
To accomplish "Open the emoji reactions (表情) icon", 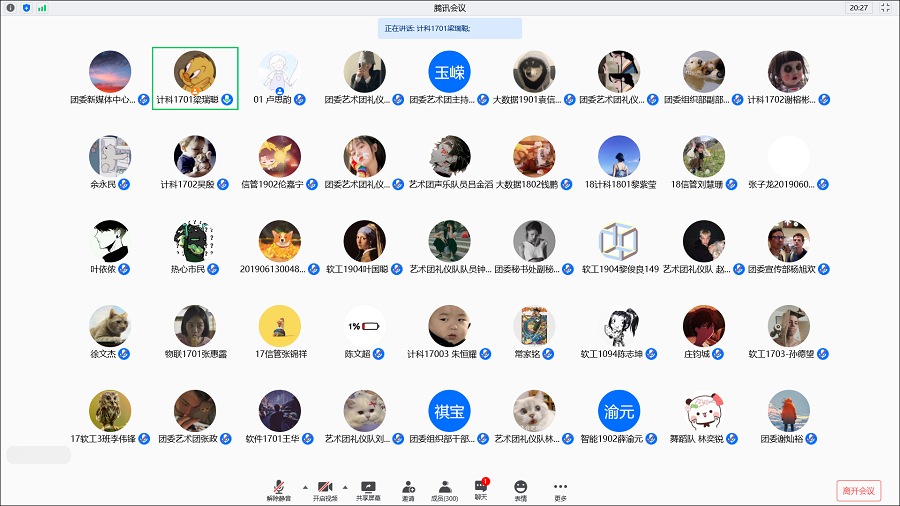I will coord(520,486).
